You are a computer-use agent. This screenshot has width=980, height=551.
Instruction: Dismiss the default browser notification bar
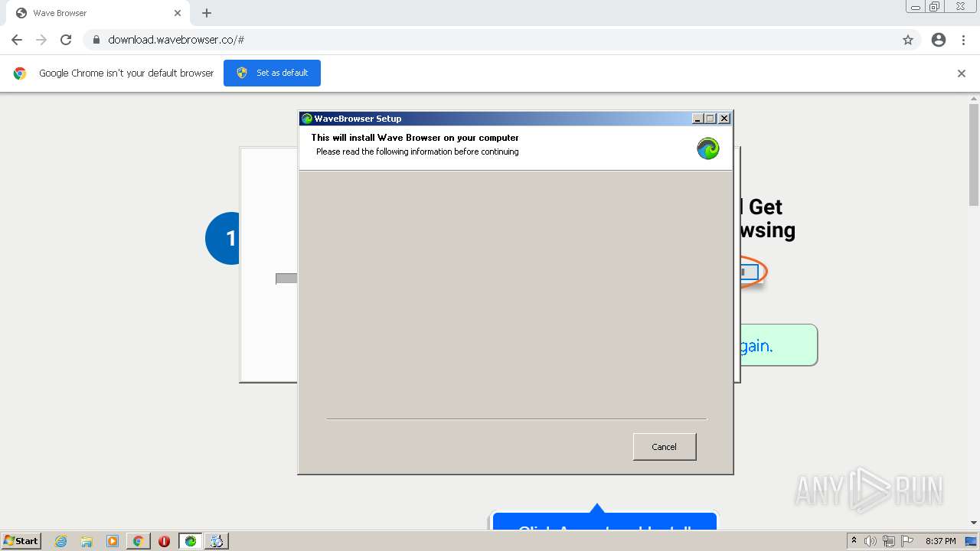962,73
